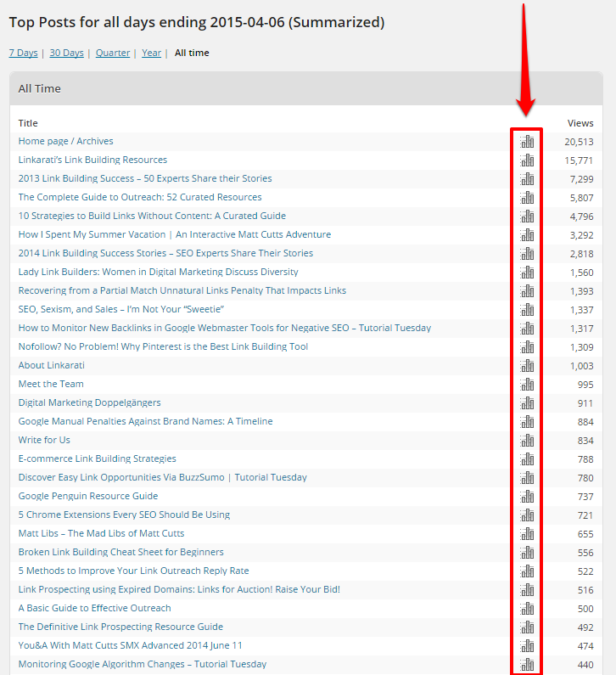
Task: Open stats chart icon for Linkarati's Link Building Resources
Action: pyautogui.click(x=527, y=160)
